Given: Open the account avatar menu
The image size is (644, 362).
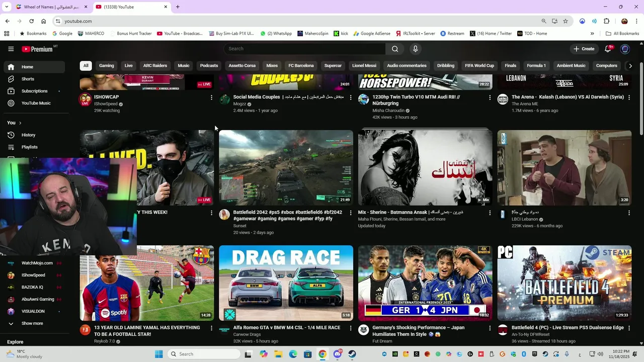Looking at the screenshot, I should (x=625, y=49).
